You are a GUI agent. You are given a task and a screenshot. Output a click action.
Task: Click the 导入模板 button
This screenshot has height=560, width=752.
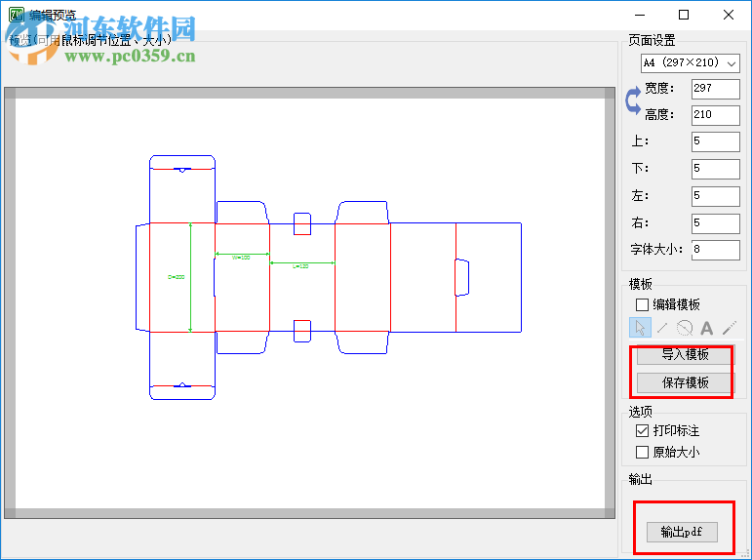686,354
